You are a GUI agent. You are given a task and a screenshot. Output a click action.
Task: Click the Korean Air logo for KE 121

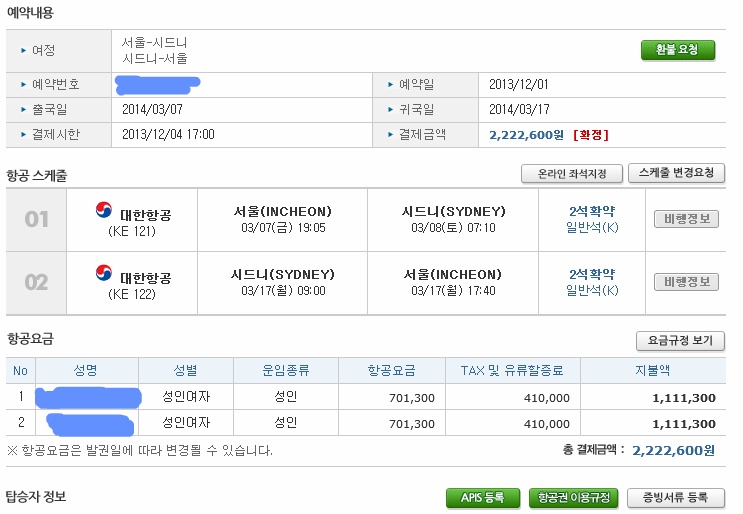pyautogui.click(x=104, y=210)
